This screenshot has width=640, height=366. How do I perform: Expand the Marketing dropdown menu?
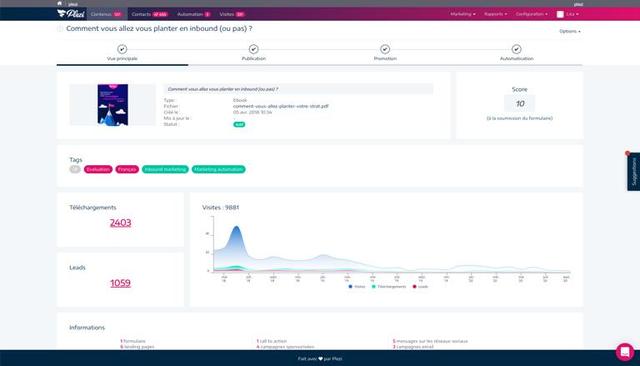tap(463, 14)
